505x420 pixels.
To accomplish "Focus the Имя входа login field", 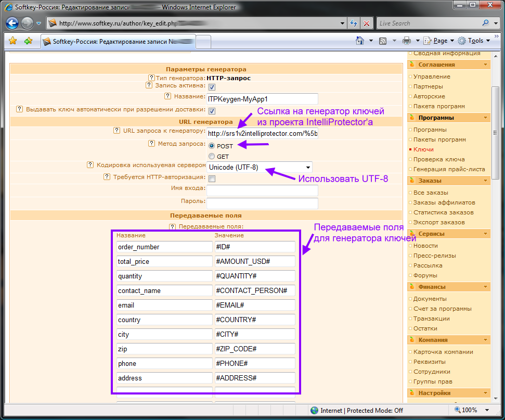I will (x=262, y=190).
